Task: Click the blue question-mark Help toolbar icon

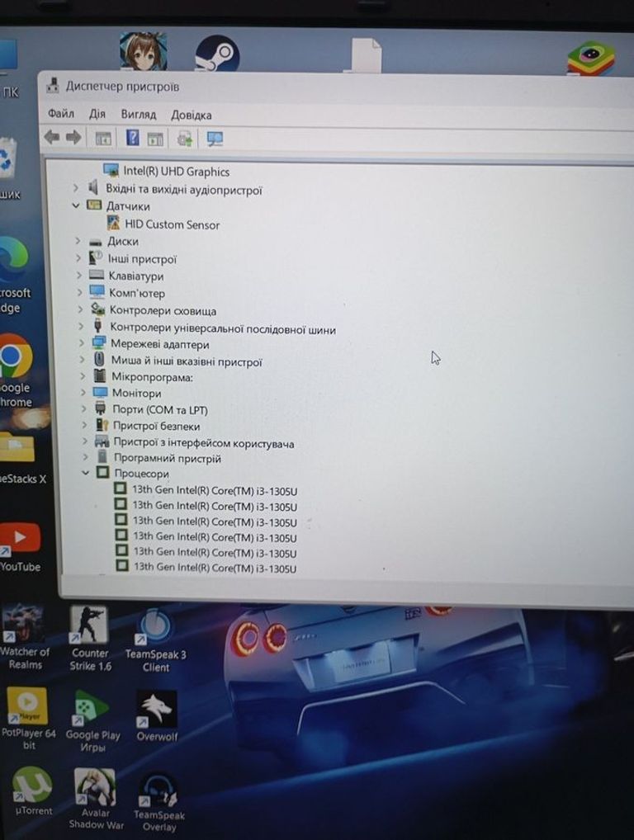Action: click(132, 138)
